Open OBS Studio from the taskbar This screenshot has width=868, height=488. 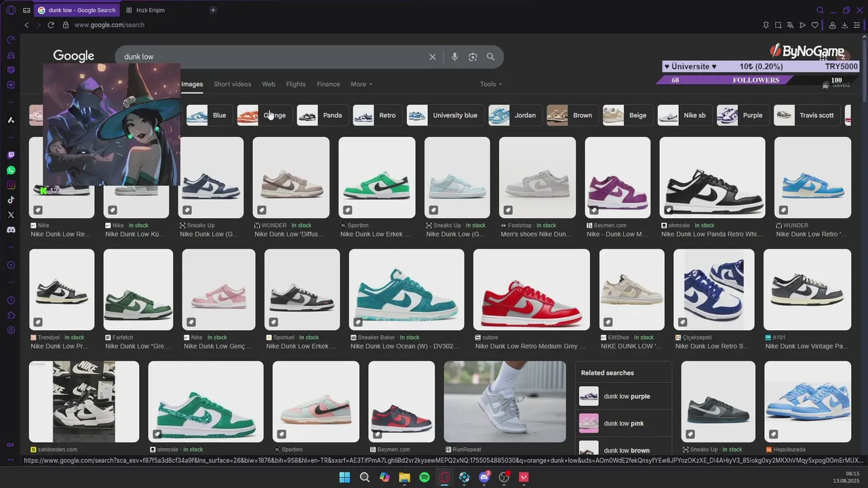pos(504,477)
